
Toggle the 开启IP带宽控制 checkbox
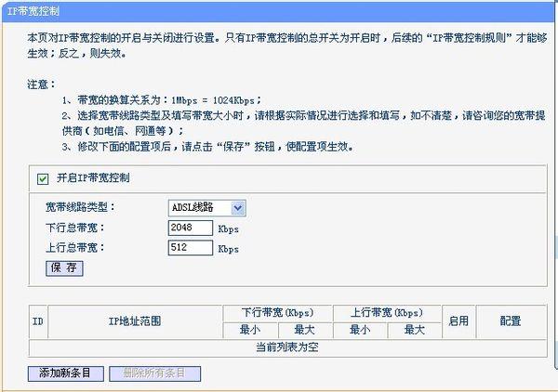click(x=42, y=178)
